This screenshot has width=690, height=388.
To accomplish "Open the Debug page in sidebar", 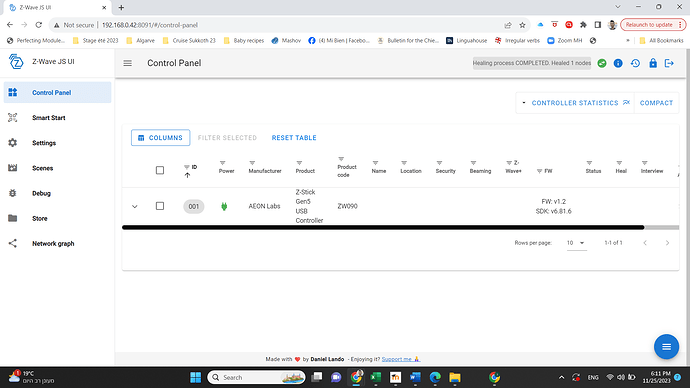I will click(57, 193).
